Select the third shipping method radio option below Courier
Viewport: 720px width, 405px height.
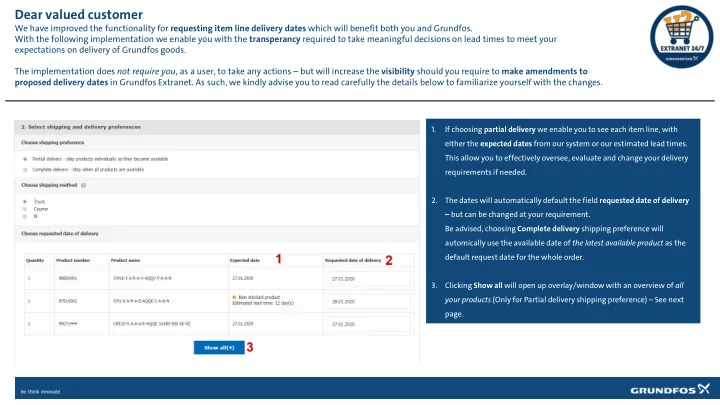click(x=25, y=216)
